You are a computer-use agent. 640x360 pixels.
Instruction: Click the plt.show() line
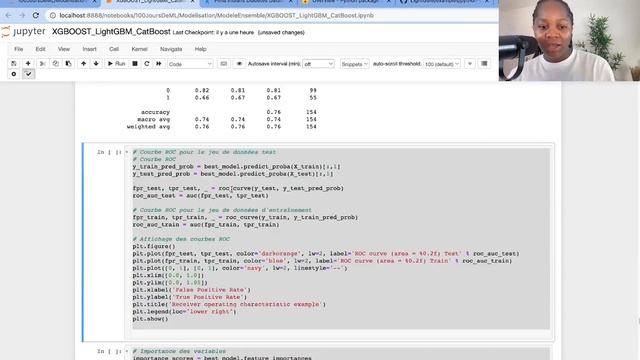point(150,319)
